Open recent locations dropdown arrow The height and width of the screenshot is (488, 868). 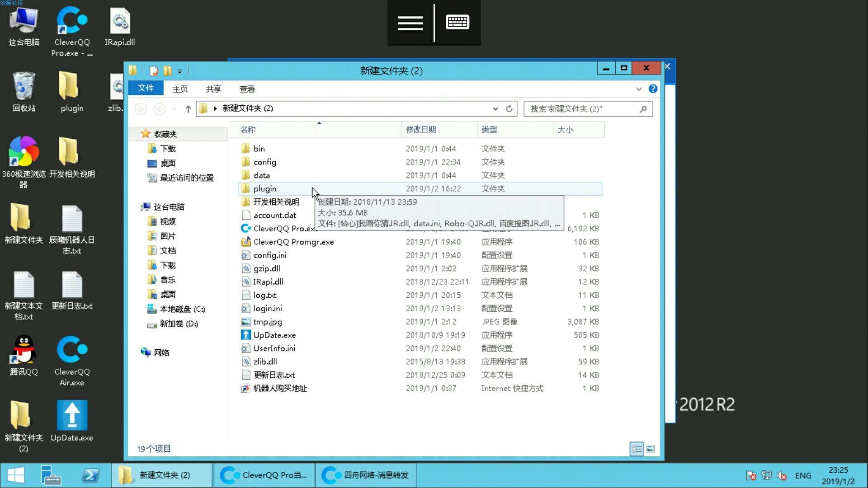(x=174, y=108)
